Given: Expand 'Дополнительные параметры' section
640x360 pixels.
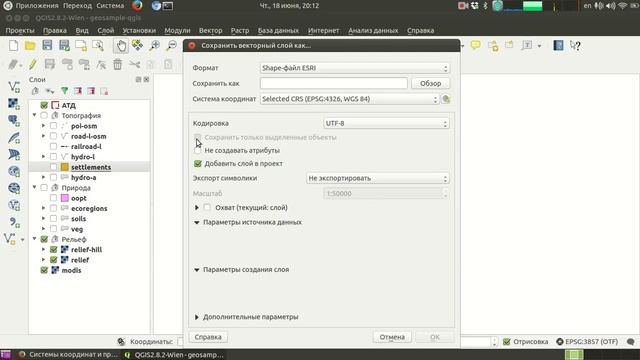Looking at the screenshot, I should pyautogui.click(x=197, y=317).
